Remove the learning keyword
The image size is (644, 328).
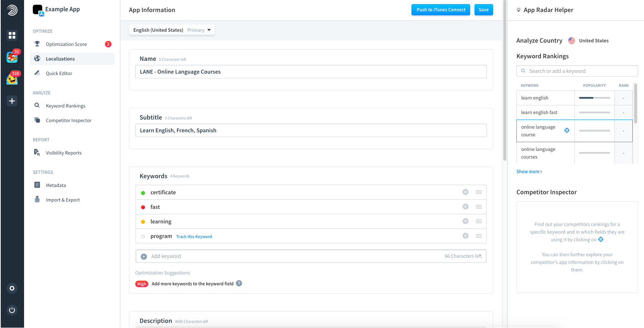pyautogui.click(x=465, y=221)
